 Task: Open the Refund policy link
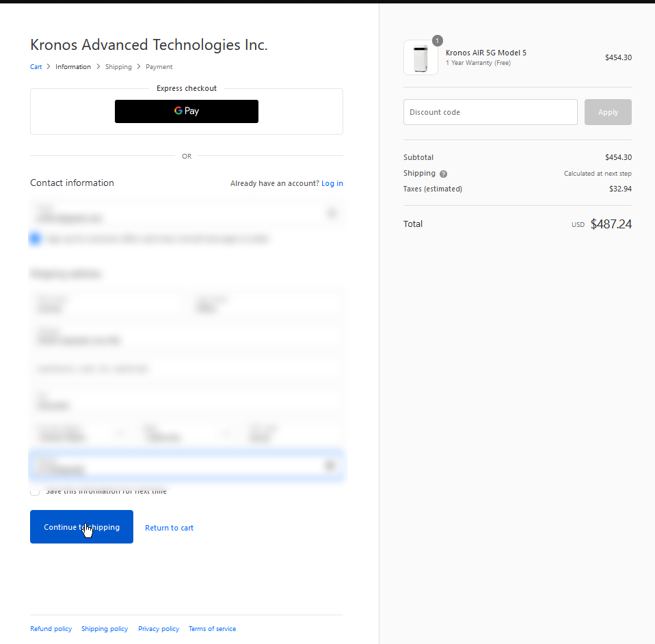coord(51,629)
